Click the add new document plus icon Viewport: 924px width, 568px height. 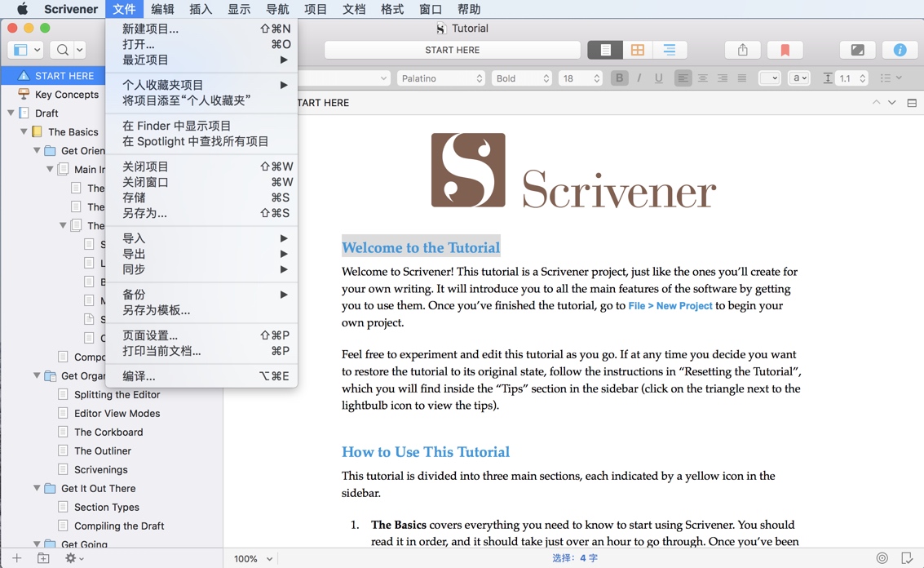click(x=16, y=557)
